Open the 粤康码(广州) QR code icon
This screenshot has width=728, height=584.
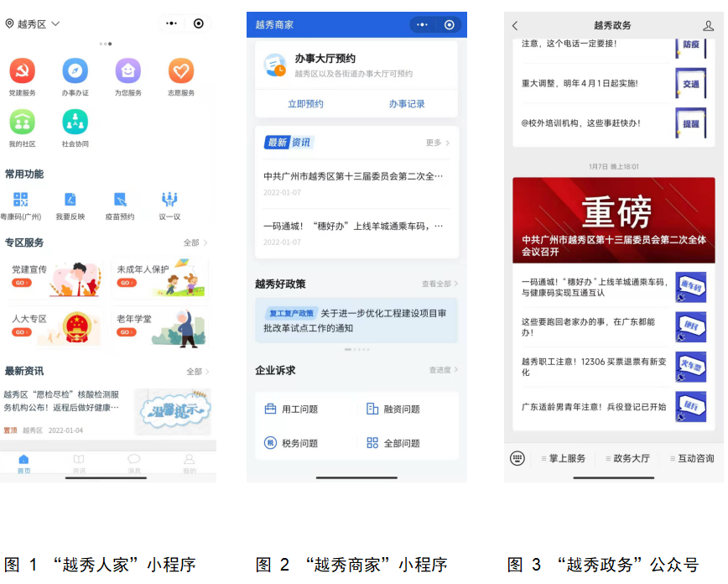coord(20,200)
